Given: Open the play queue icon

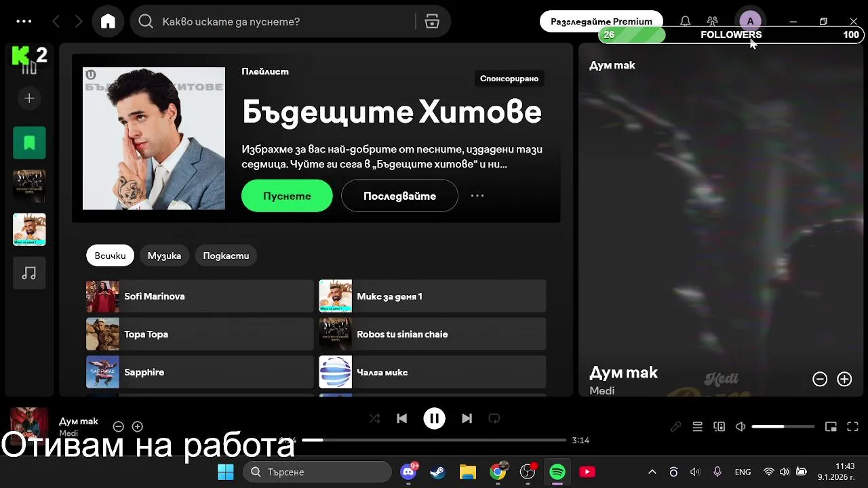Looking at the screenshot, I should tap(697, 426).
